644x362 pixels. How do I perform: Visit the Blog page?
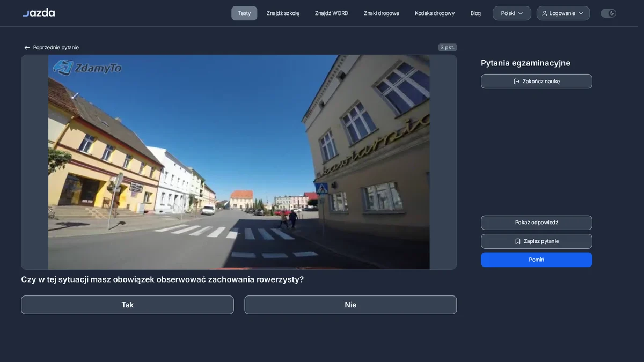(x=475, y=13)
